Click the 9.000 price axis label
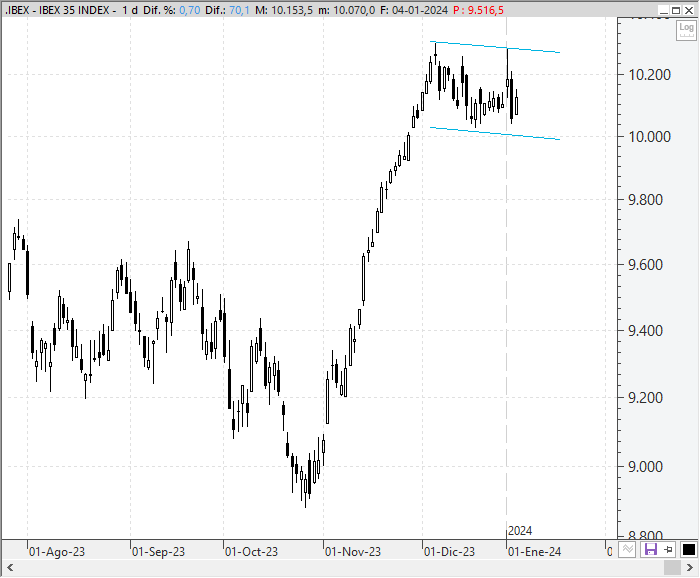The width and height of the screenshot is (700, 578). [646, 467]
